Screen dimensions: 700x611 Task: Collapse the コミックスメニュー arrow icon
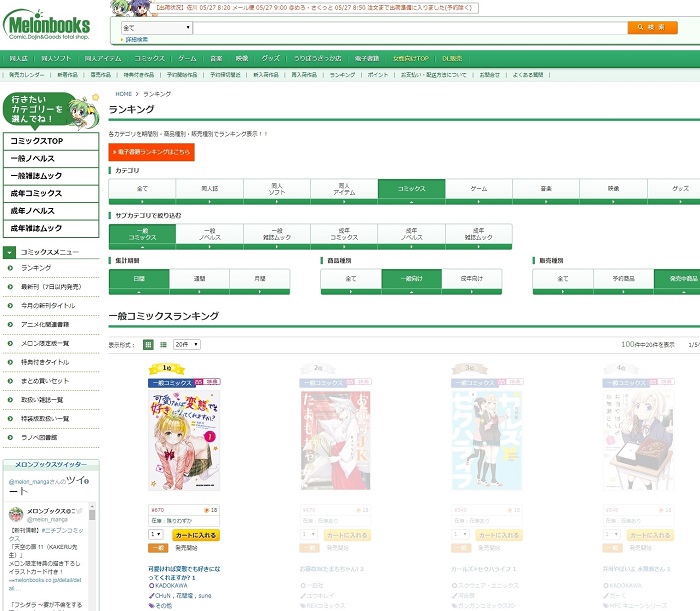9,253
